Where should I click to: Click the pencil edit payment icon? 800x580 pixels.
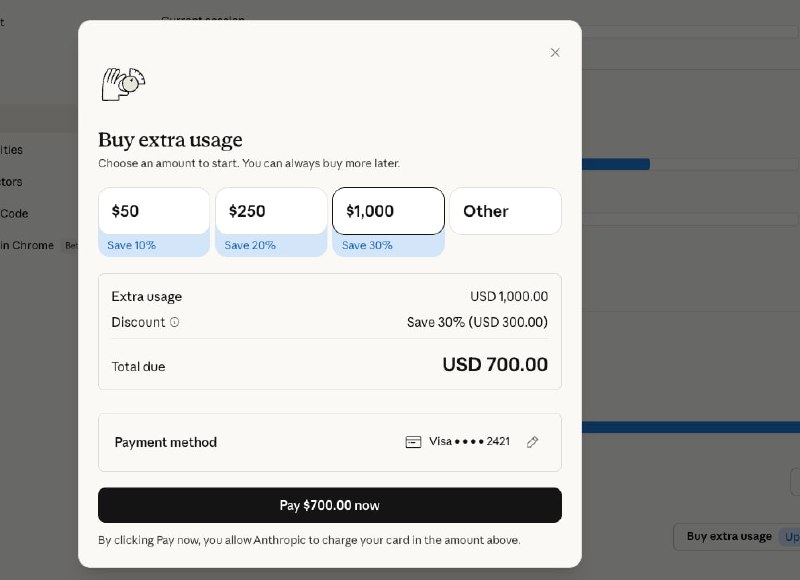pyautogui.click(x=533, y=442)
